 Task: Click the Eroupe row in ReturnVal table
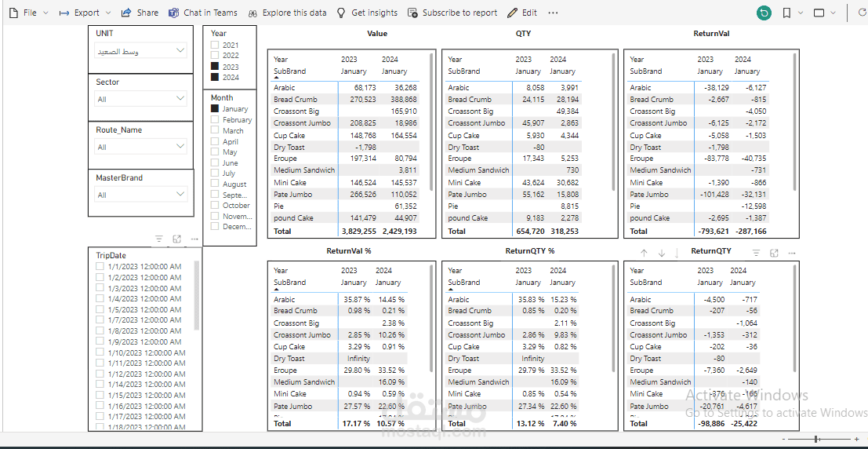click(x=698, y=159)
